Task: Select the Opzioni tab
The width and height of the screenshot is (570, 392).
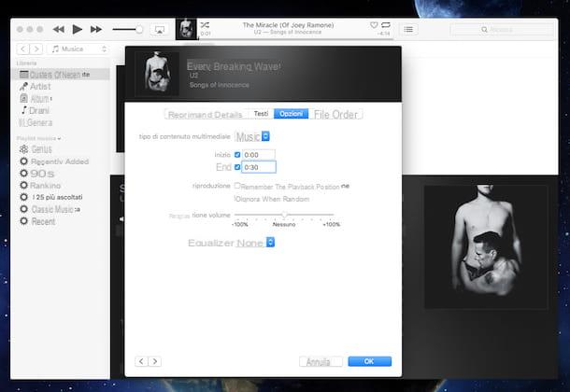Action: coord(291,114)
